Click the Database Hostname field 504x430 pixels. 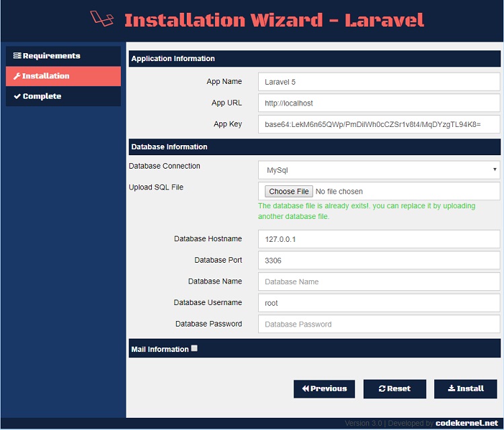(378, 239)
